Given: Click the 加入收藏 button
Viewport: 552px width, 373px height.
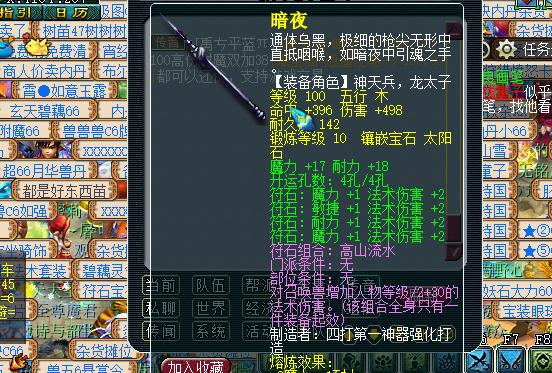Looking at the screenshot, I should point(196,366).
